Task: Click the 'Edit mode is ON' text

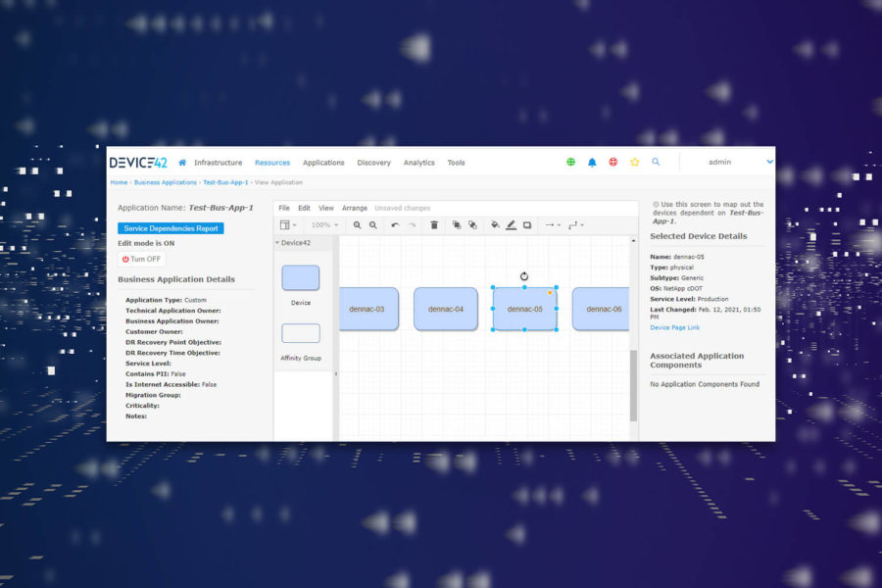Action: pos(146,244)
